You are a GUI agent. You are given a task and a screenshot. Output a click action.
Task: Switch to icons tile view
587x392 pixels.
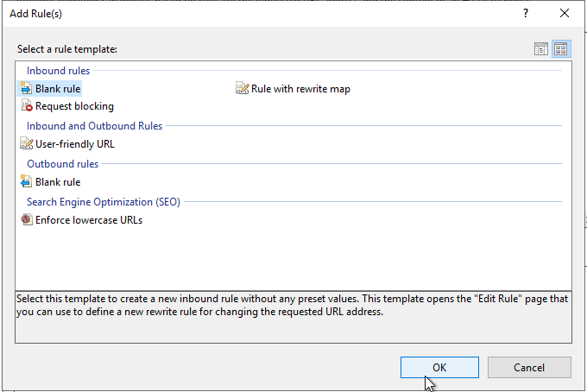[561, 49]
